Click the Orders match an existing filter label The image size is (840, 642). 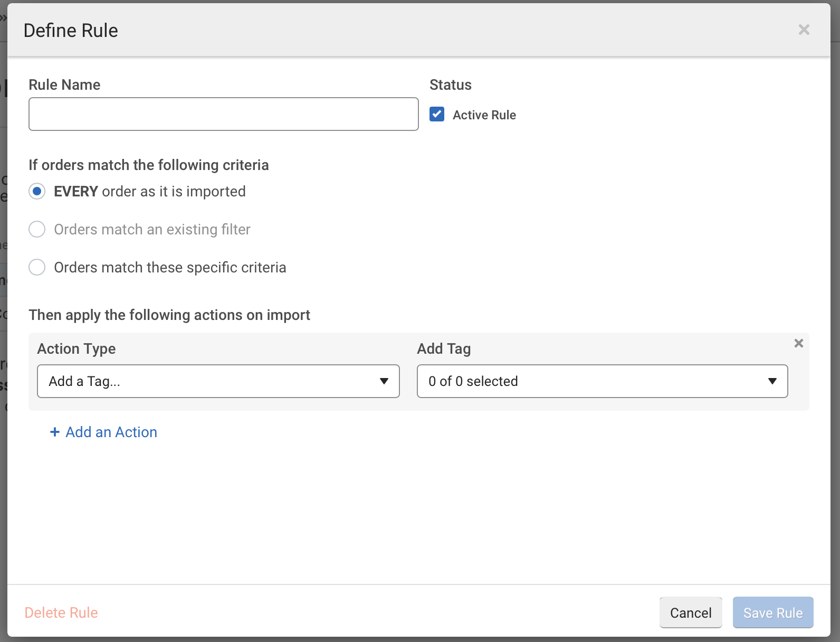click(152, 229)
